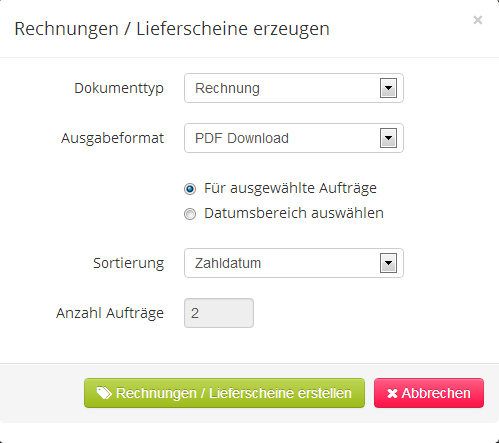This screenshot has height=443, width=499.
Task: Click the Anzahl Aufträge field showing 2
Action: 219,313
